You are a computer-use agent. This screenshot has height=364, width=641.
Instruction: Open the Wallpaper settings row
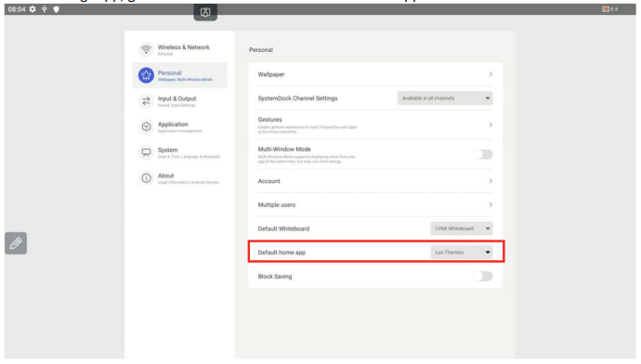pos(375,74)
